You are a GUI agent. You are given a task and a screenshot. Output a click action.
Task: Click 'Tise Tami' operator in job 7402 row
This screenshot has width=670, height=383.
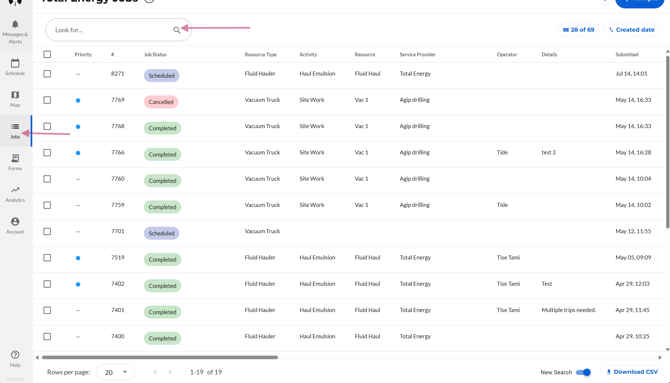click(508, 284)
